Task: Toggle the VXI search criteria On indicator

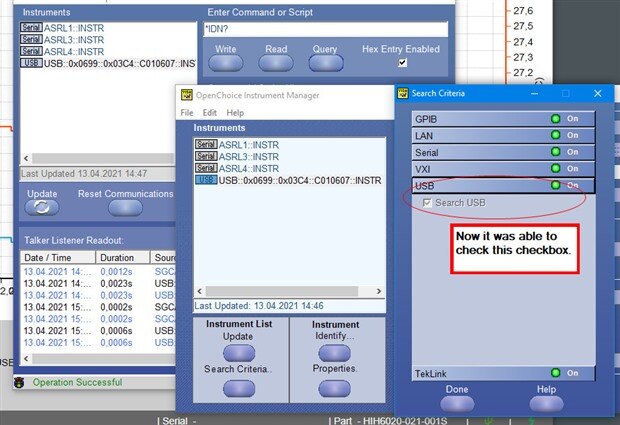Action: click(x=556, y=168)
